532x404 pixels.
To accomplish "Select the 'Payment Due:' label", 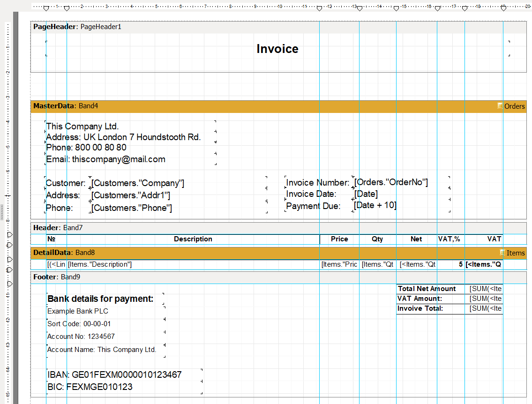I will [313, 206].
